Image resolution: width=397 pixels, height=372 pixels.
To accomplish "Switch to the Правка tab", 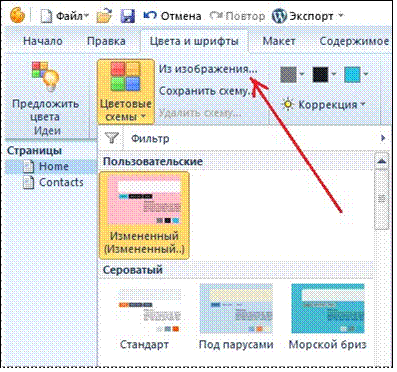I will click(x=106, y=41).
